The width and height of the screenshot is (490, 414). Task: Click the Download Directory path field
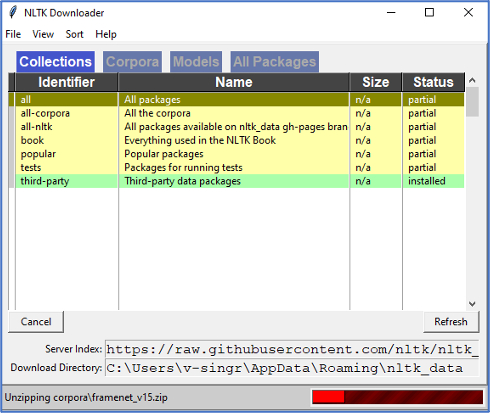coord(292,368)
